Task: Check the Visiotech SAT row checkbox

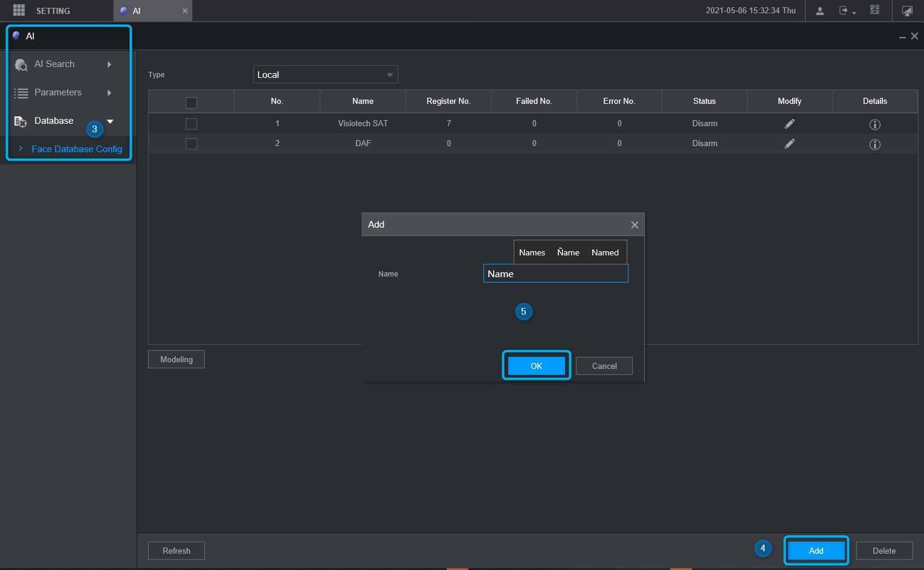Action: (192, 124)
